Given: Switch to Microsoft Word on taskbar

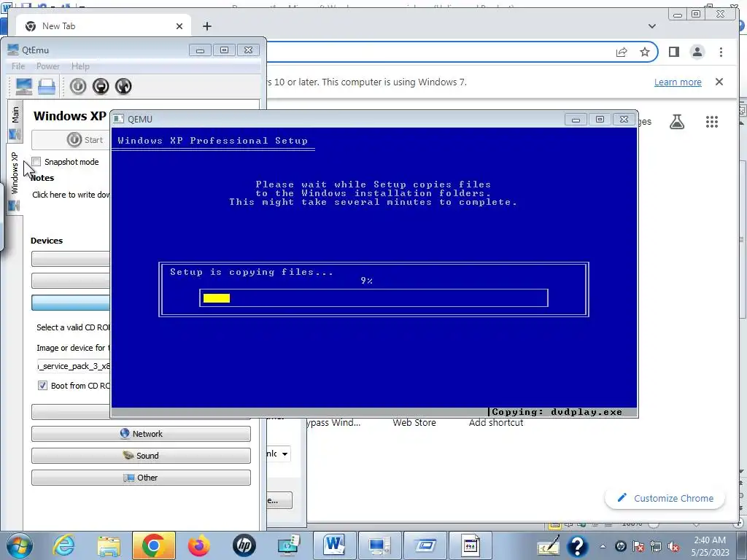Looking at the screenshot, I should click(333, 545).
